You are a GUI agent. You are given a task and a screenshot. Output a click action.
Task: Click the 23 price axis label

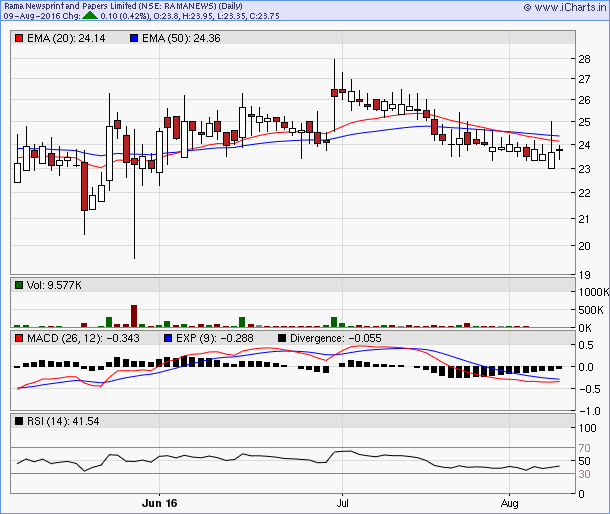click(x=584, y=169)
